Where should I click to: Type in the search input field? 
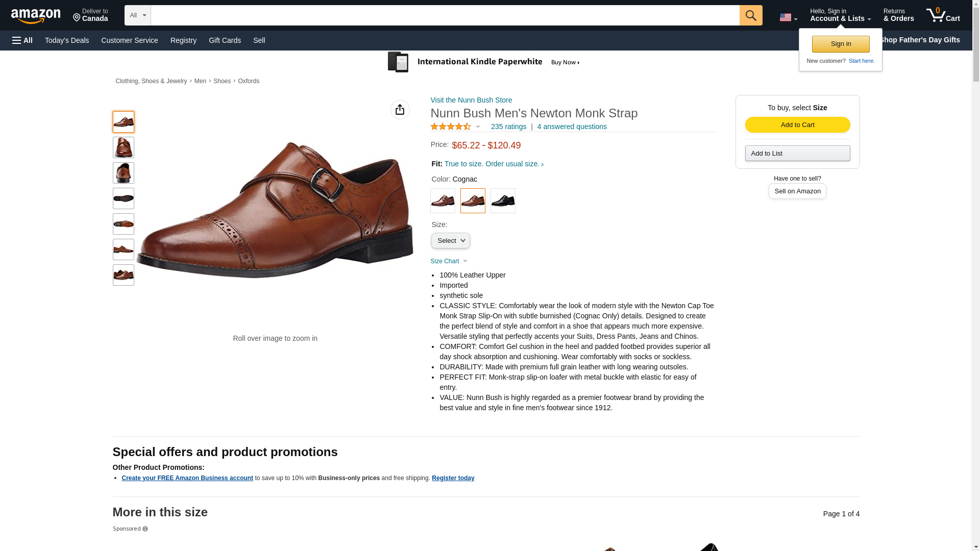pos(445,15)
